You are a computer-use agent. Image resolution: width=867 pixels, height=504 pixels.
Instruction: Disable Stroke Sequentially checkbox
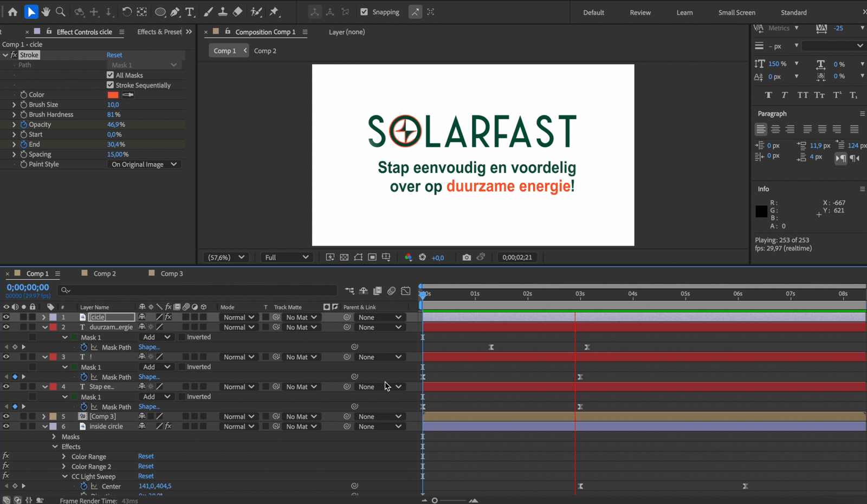111,85
